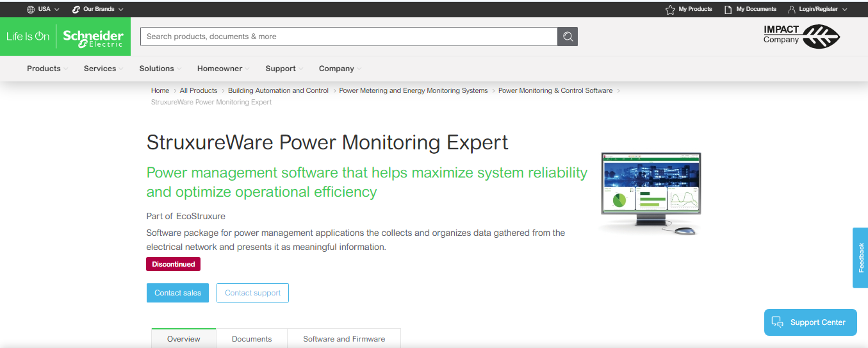
Task: Expand the Company navigation menu
Action: (340, 69)
